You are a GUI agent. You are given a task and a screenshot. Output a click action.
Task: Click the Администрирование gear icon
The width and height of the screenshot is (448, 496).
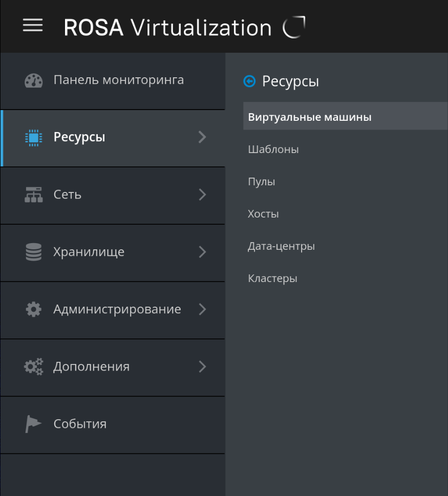pyautogui.click(x=34, y=310)
